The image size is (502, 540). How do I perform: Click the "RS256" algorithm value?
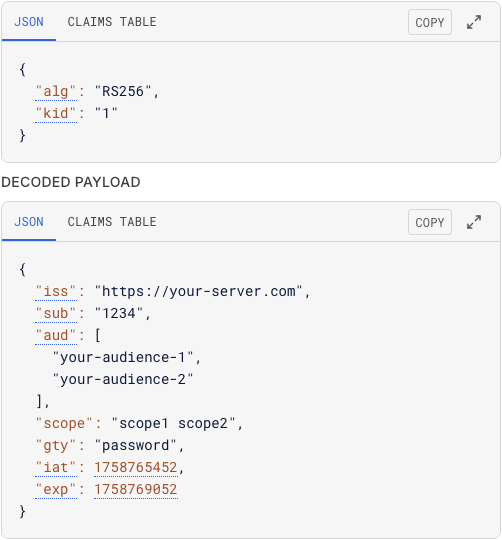coord(123,92)
